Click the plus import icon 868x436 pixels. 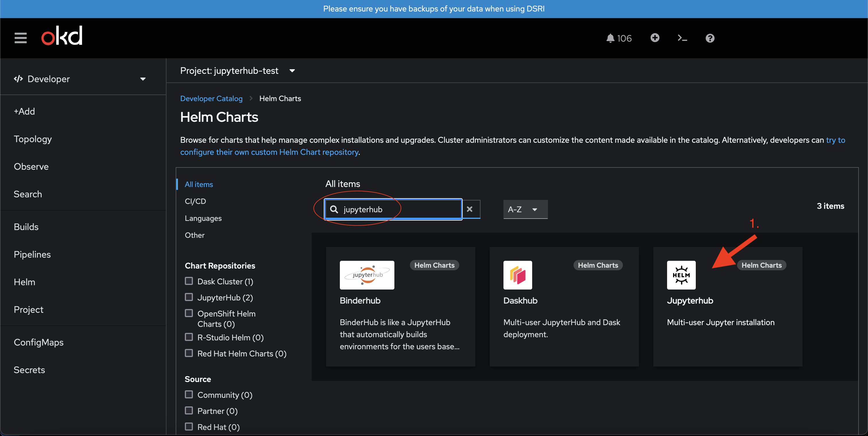click(x=655, y=38)
